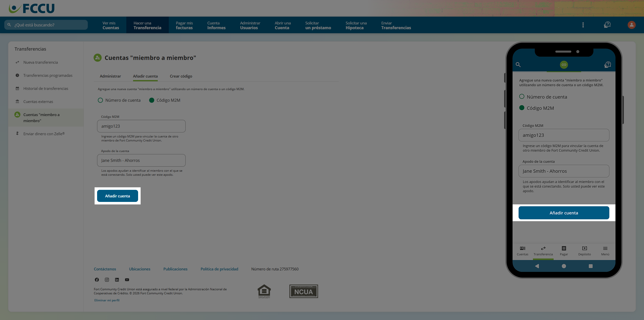Viewport: 644px width, 320px height.
Task: Click the NCUA logo
Action: pos(304,291)
